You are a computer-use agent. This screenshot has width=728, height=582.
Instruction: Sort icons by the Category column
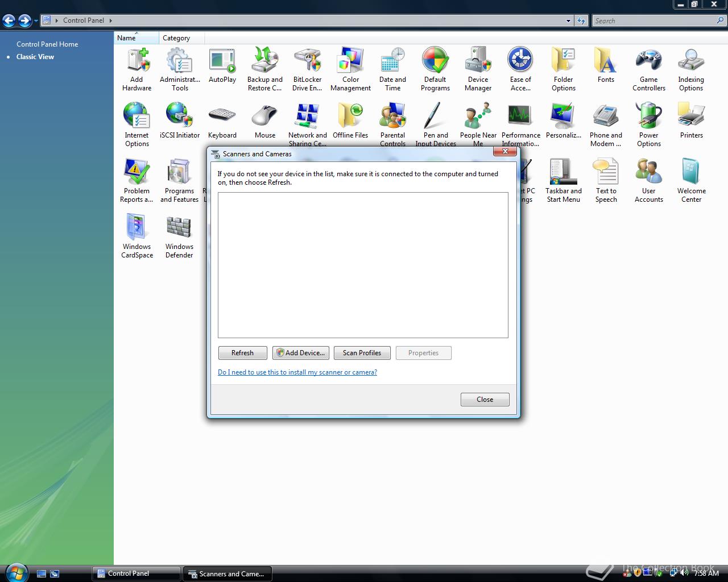tap(181, 38)
